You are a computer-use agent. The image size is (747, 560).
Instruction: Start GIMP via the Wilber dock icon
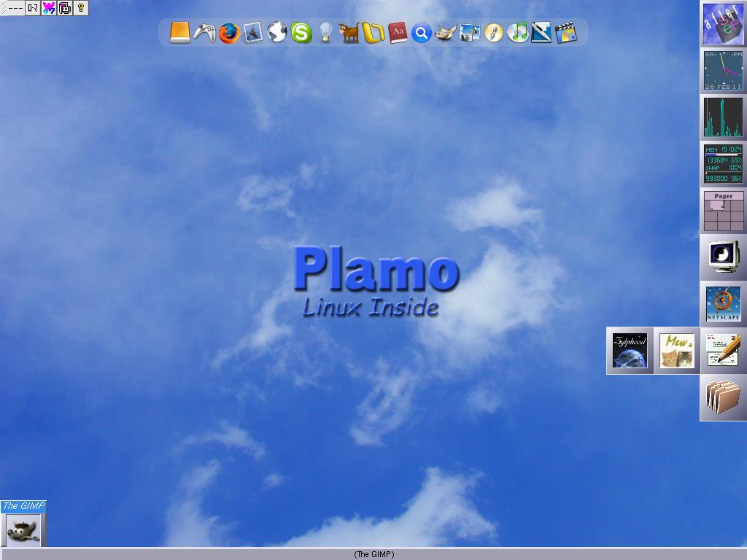[x=446, y=33]
